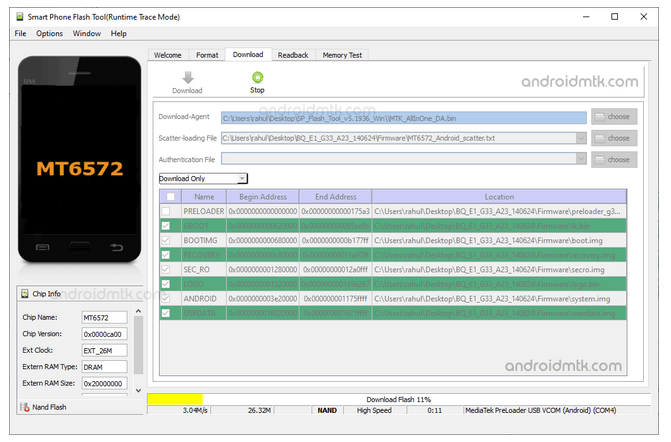
Task: Click the Ext Clock EXT_26M field
Action: (104, 350)
